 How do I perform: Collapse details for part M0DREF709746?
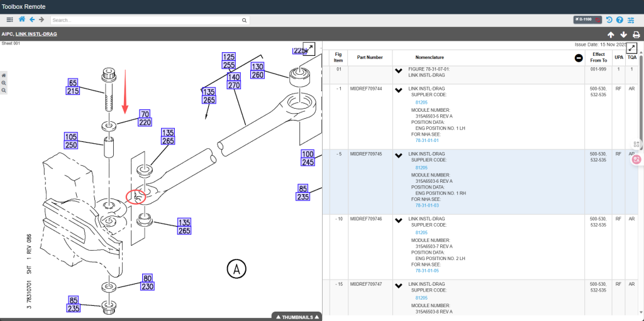[398, 220]
